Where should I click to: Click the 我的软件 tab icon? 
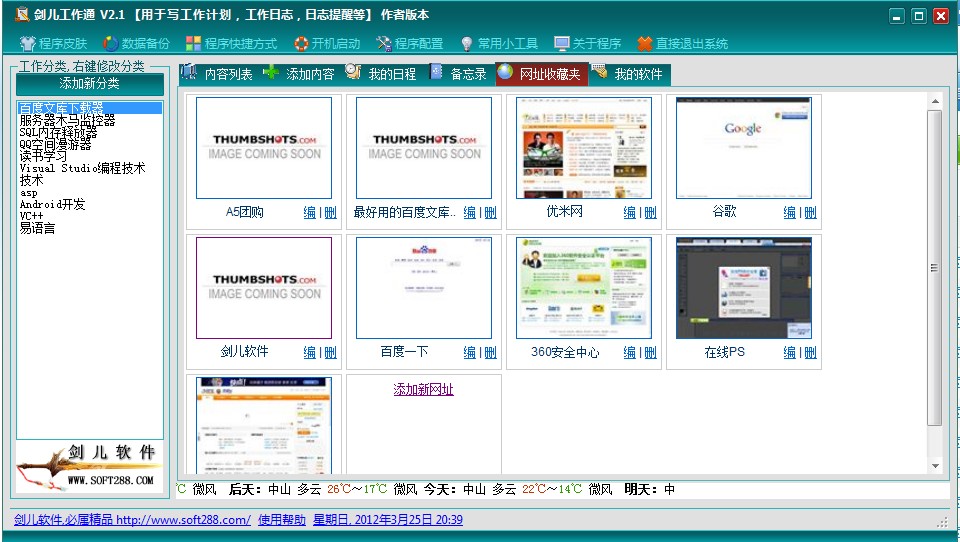(x=599, y=72)
